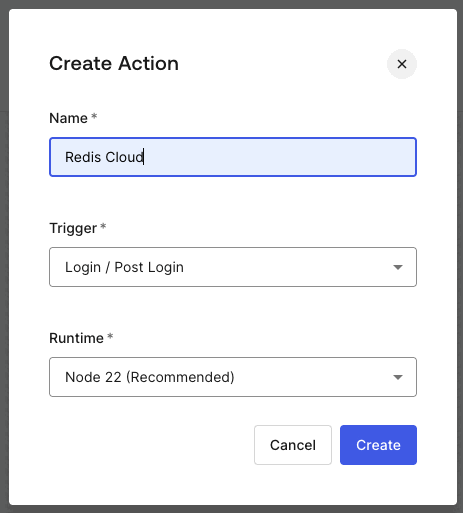
Task: Click empty space right of Redis Cloud text
Action: coord(280,157)
